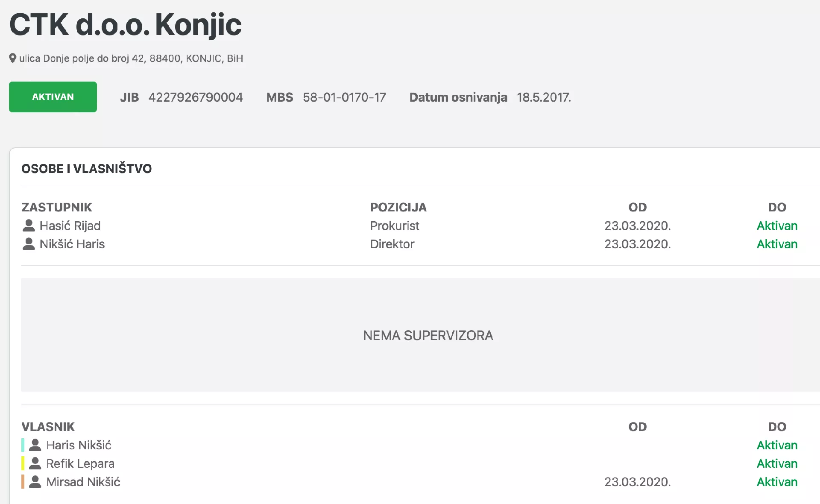Open owner Refik Lepara's link
This screenshot has height=504, width=820.
(80, 463)
